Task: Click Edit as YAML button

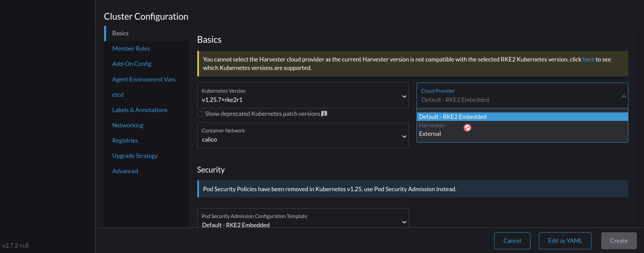Action: 565,241
